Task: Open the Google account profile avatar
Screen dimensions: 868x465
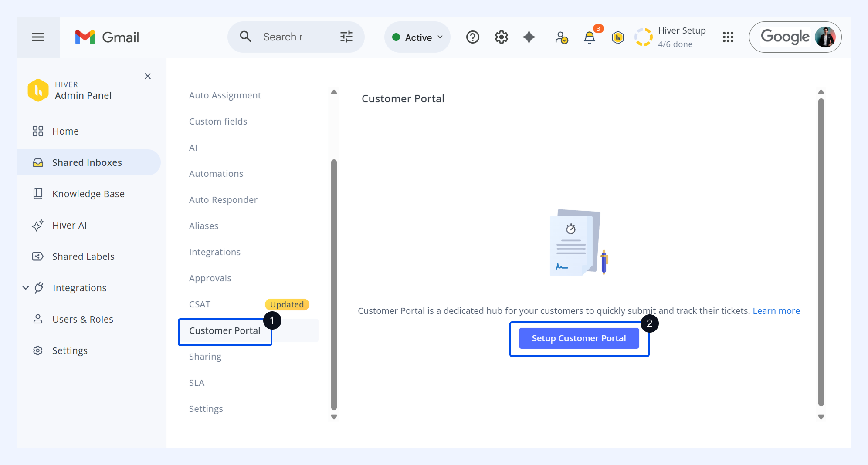Action: click(825, 37)
